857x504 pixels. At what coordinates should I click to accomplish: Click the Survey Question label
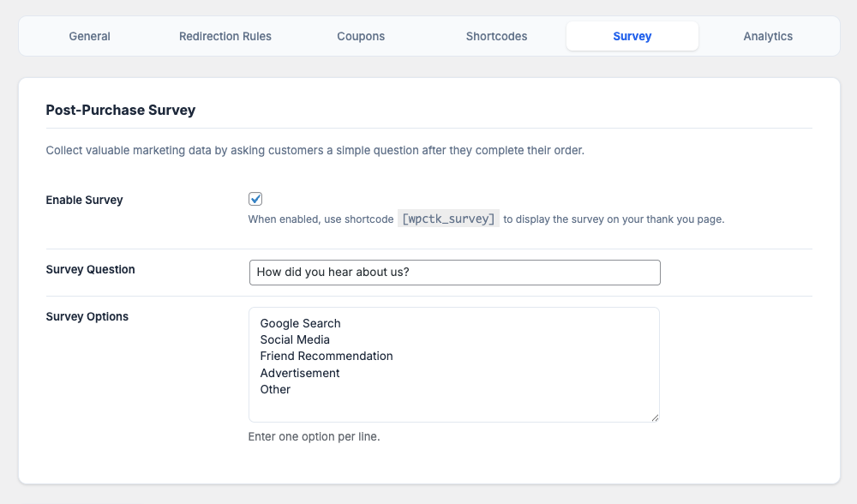(x=90, y=269)
